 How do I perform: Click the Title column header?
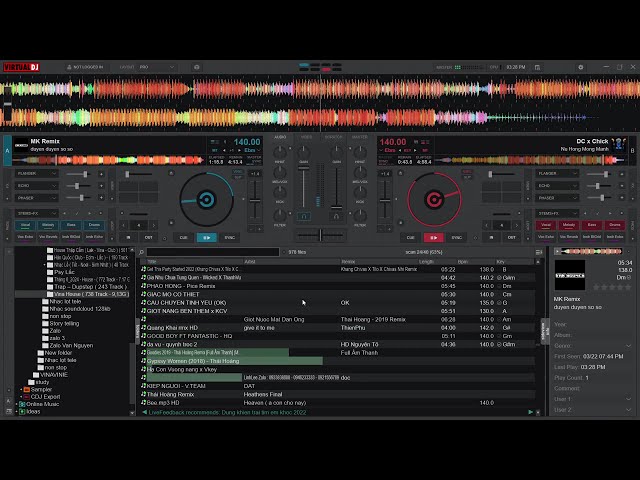tap(152, 262)
